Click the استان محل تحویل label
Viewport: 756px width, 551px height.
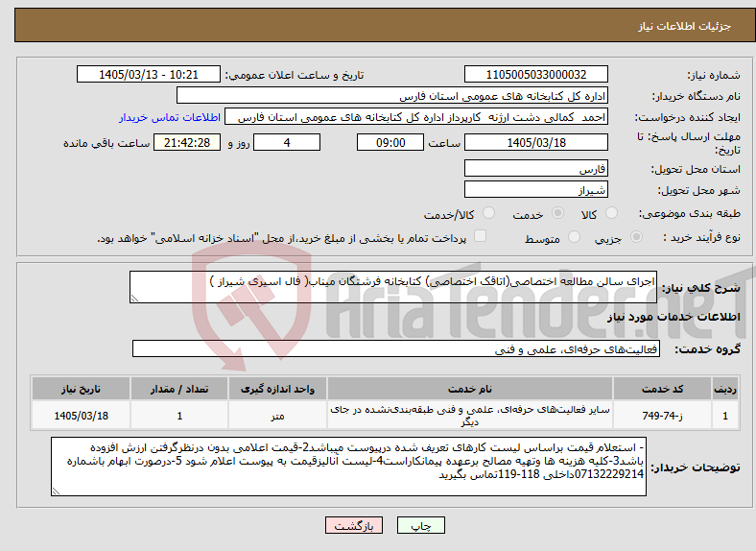coord(696,169)
